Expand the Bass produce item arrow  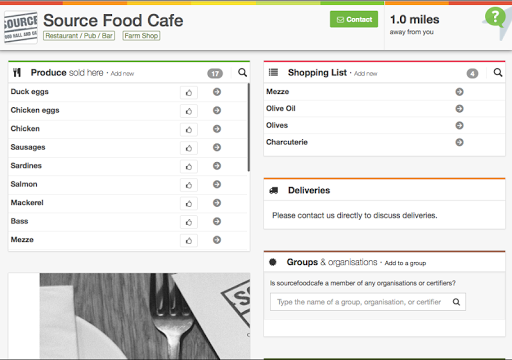(x=217, y=221)
